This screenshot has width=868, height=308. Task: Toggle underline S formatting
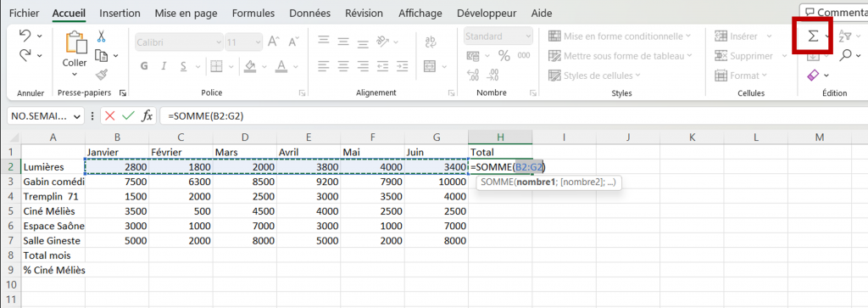coord(183,66)
